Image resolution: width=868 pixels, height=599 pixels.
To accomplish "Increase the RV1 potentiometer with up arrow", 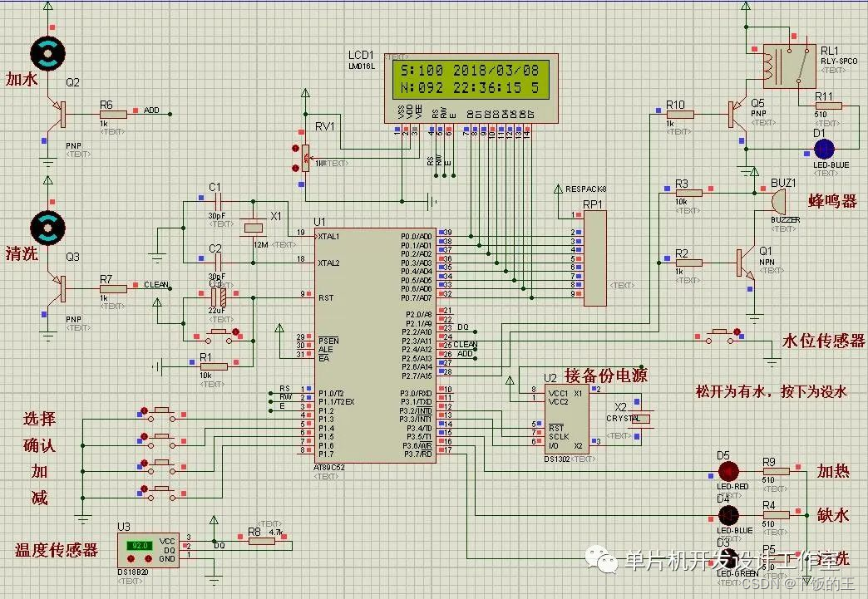I will coord(296,149).
